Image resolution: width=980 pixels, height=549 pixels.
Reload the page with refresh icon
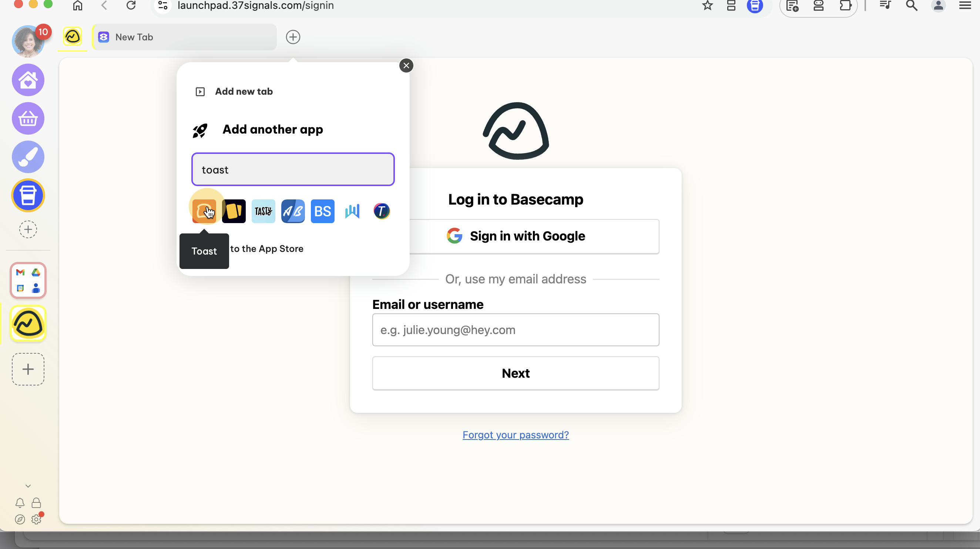pyautogui.click(x=131, y=5)
